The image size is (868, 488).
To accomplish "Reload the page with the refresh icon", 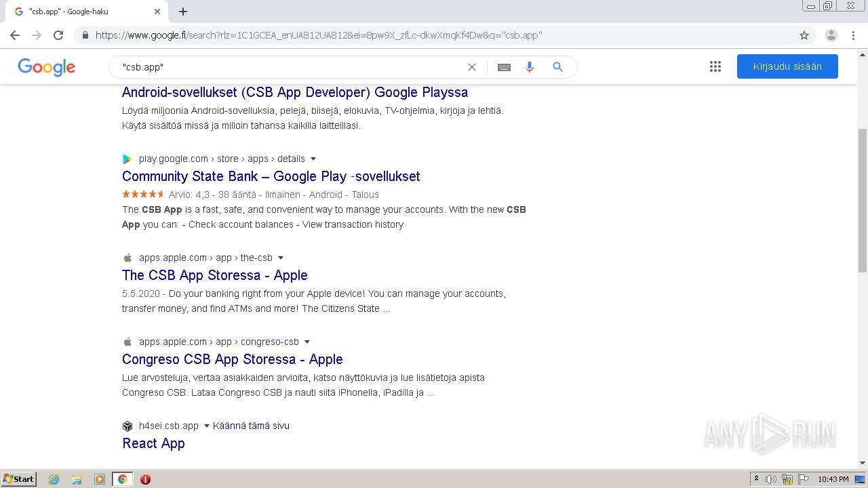I will coord(58,35).
